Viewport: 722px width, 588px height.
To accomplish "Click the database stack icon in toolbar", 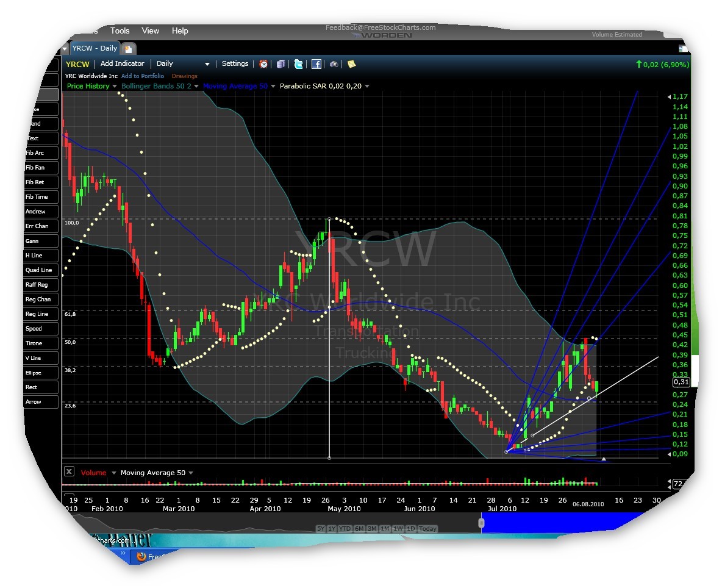I will pyautogui.click(x=281, y=64).
